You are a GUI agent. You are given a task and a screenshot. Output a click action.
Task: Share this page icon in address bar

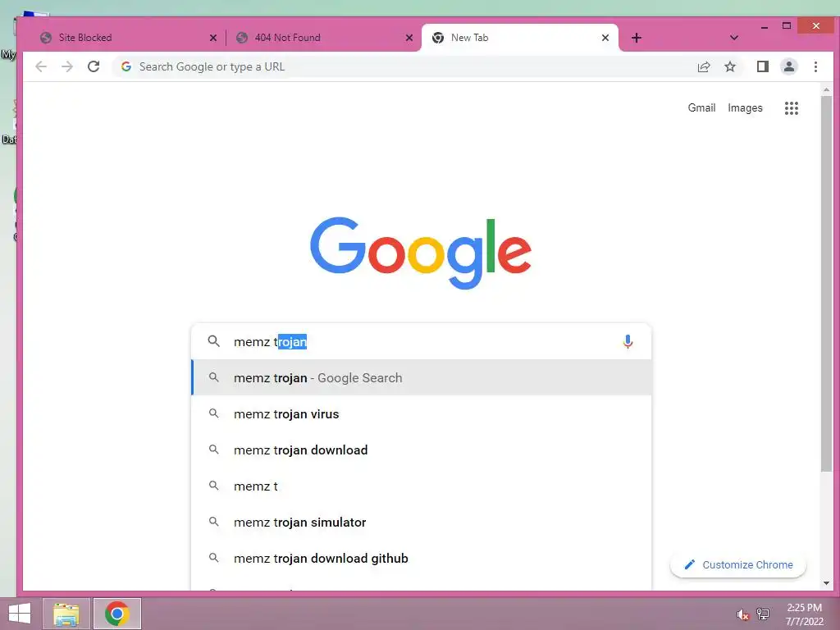[x=703, y=66]
